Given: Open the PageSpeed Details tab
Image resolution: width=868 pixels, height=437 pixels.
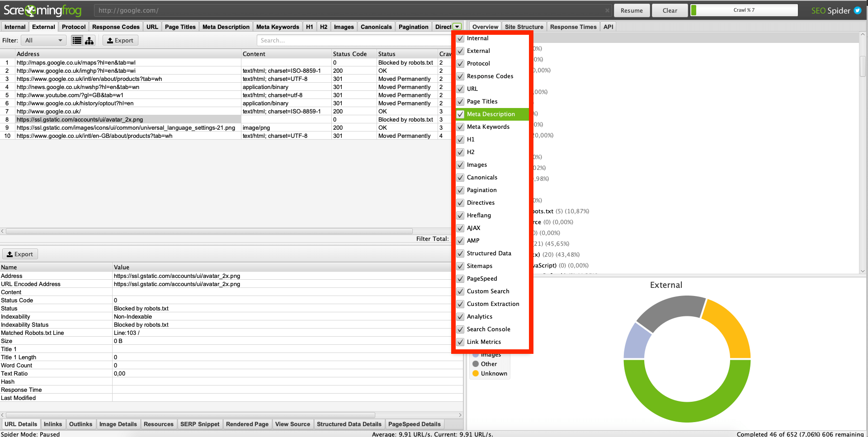Looking at the screenshot, I should coord(414,424).
